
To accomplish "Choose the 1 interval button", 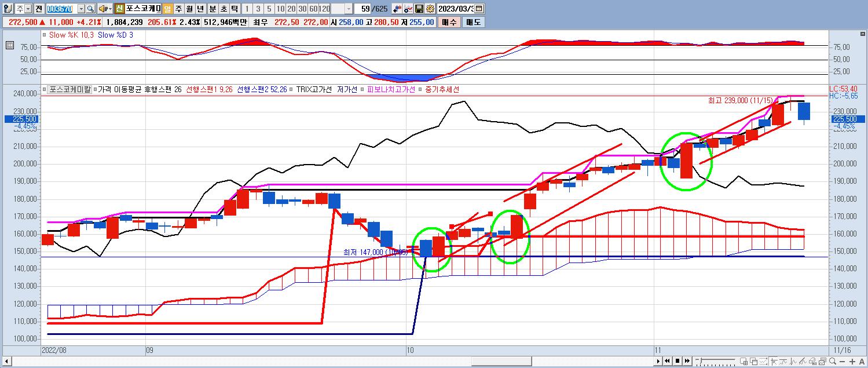I will point(247,9).
